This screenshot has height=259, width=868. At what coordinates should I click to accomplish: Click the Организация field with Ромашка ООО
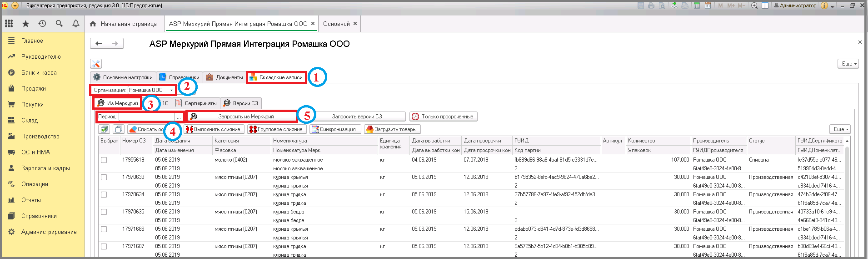pos(147,90)
